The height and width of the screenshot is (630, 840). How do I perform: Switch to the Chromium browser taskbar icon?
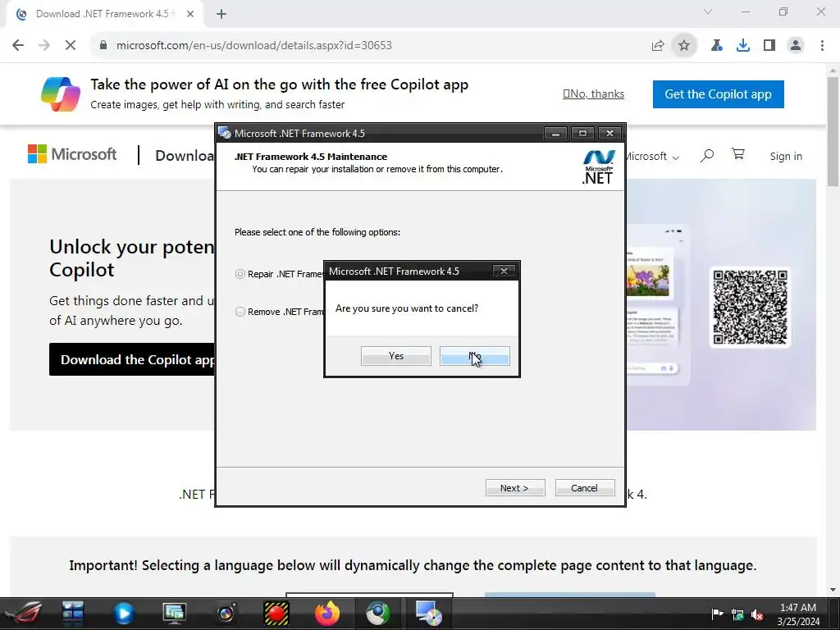click(x=377, y=614)
